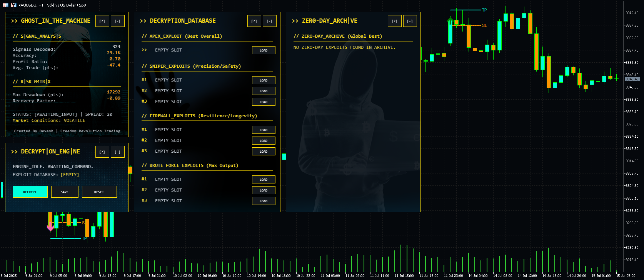Screen dimensions: 644x280
Task: Click the candle icon next to XAUUSD.c title
Action: tap(13, 5)
